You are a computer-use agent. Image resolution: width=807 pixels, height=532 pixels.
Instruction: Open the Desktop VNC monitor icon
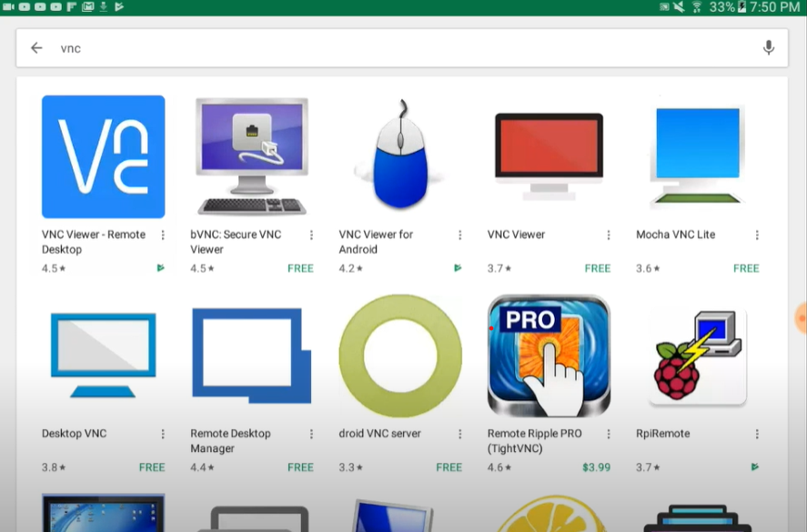104,356
